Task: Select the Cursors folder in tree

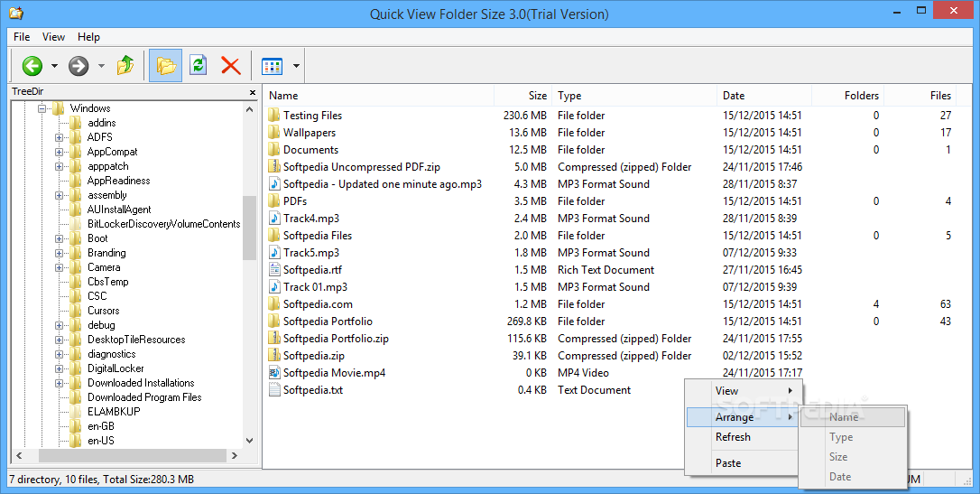Action: [103, 311]
